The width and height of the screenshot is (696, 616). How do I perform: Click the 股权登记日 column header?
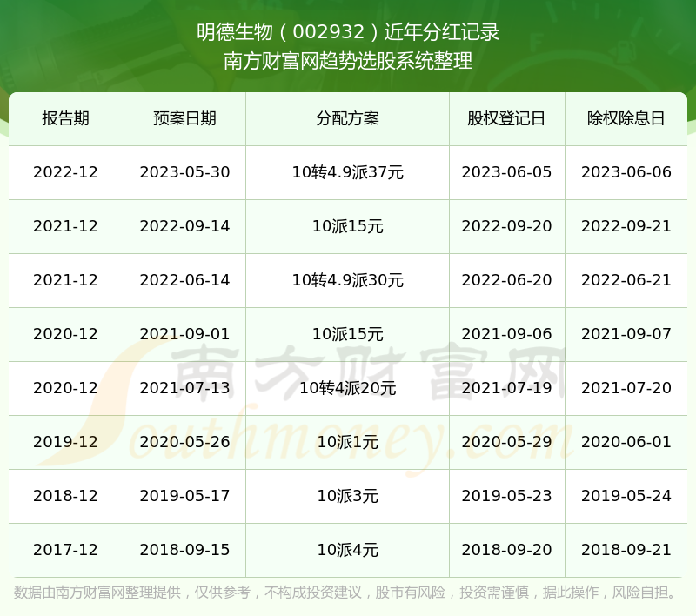click(x=506, y=118)
